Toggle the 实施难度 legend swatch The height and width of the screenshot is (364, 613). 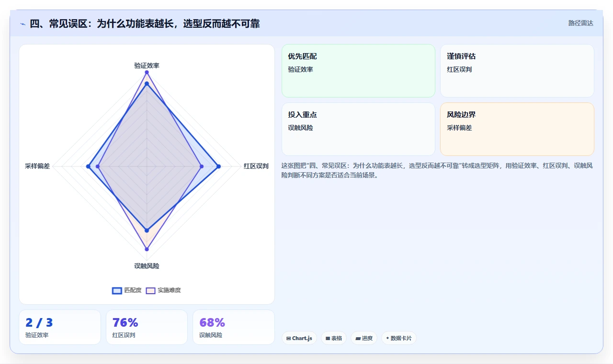click(150, 290)
